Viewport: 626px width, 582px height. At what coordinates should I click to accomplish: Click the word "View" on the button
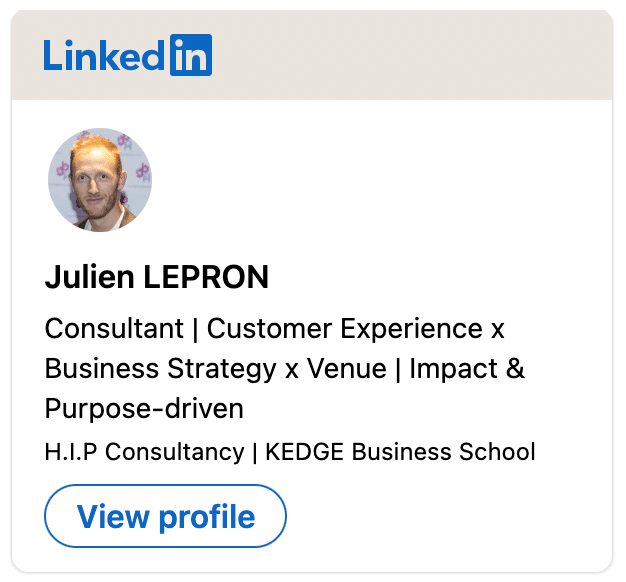112,517
